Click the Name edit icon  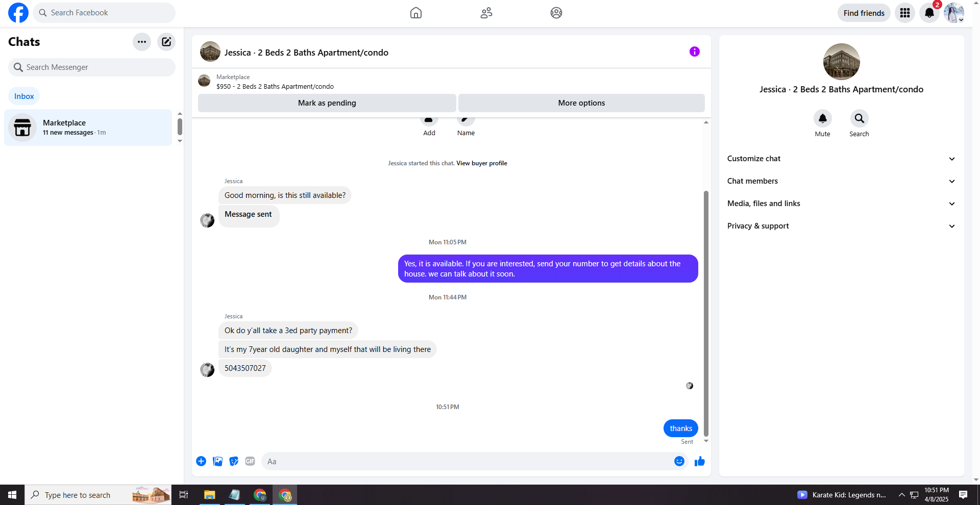465,120
